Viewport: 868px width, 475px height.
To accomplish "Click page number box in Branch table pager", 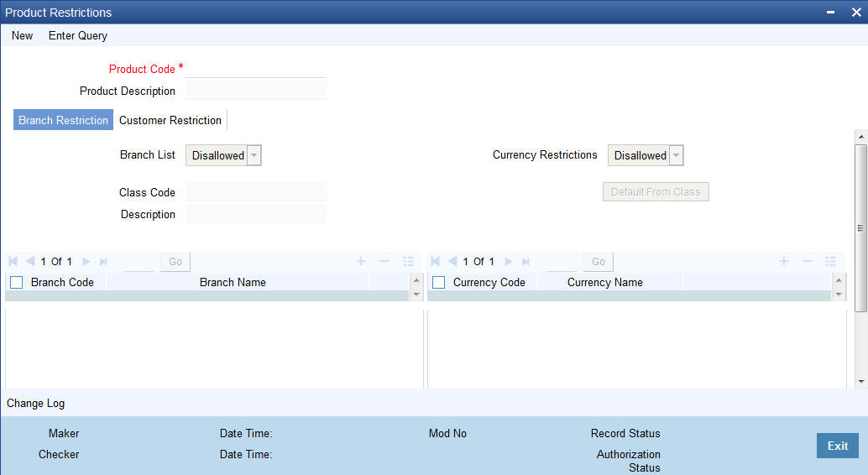I will pos(139,262).
